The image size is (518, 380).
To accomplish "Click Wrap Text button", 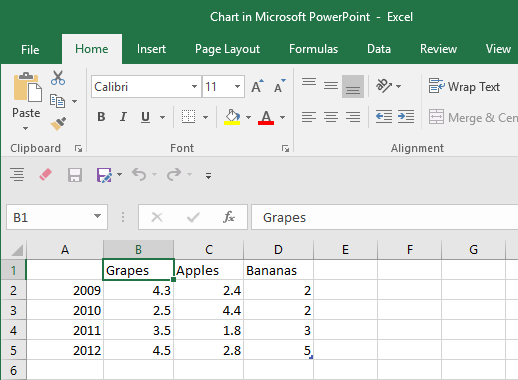I will click(464, 87).
